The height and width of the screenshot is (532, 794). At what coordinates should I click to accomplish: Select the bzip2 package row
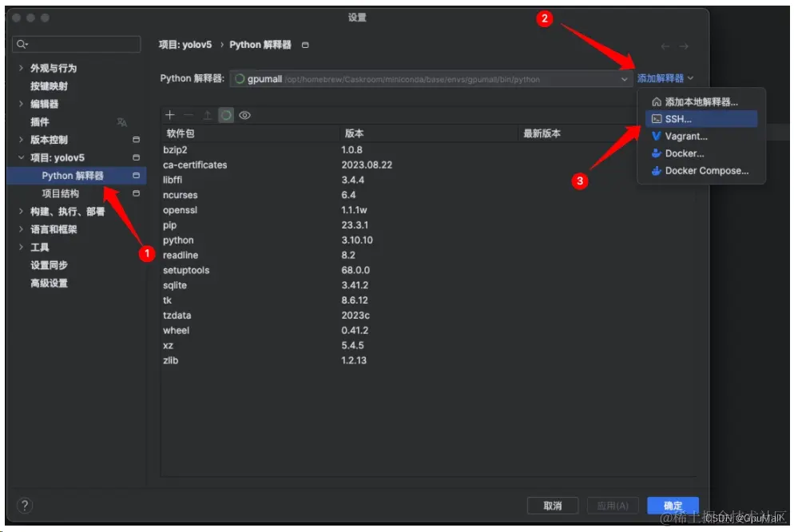tap(428, 150)
